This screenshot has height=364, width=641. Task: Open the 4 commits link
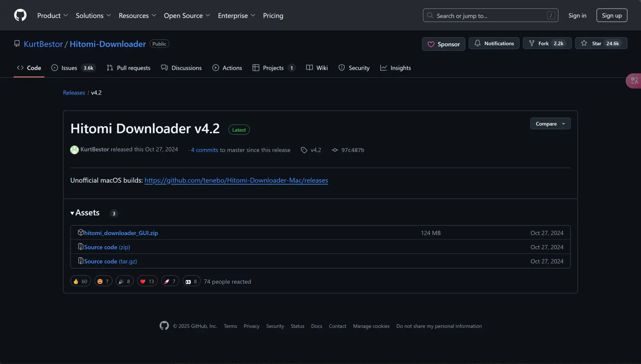[205, 150]
